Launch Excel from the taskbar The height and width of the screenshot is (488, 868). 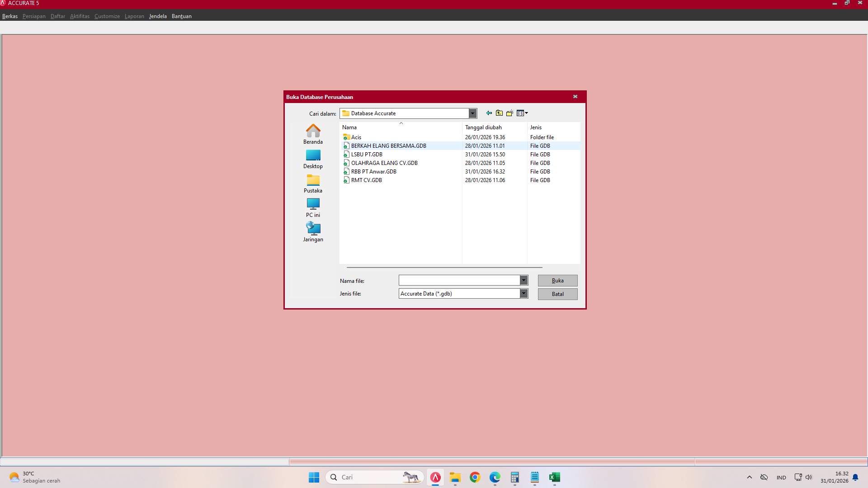pyautogui.click(x=555, y=477)
